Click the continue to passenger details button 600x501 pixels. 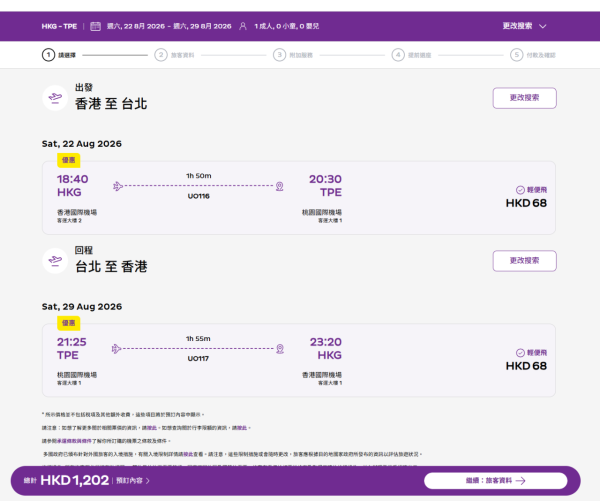[x=496, y=481]
